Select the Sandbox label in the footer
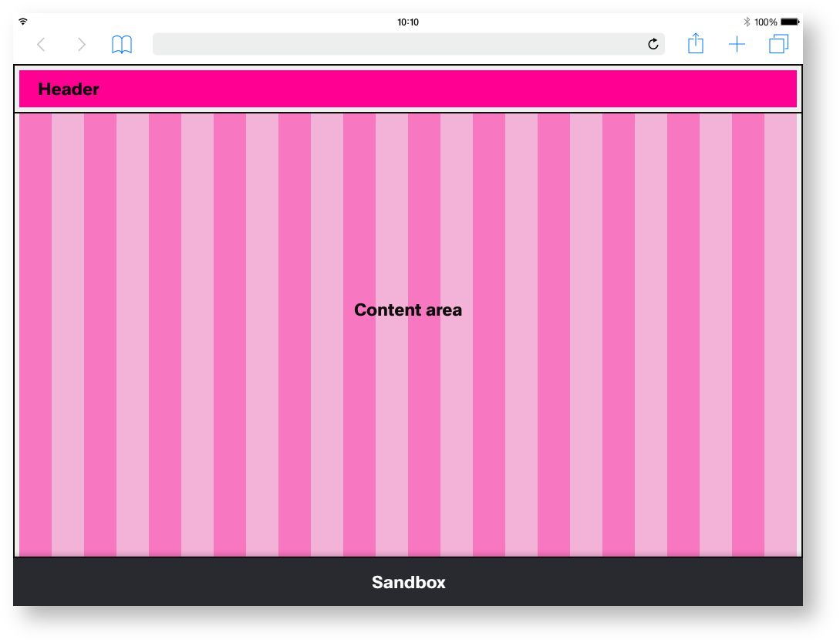Image resolution: width=840 pixels, height=643 pixels. pos(408,583)
